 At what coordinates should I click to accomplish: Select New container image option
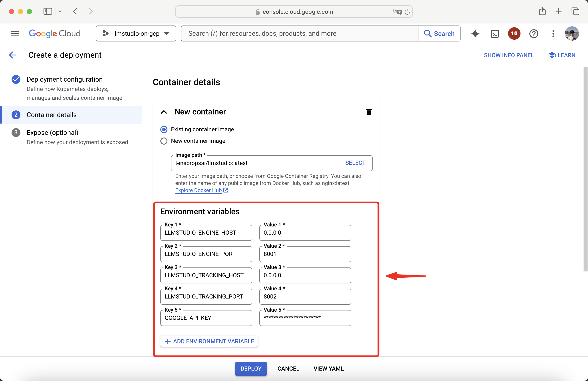(164, 141)
